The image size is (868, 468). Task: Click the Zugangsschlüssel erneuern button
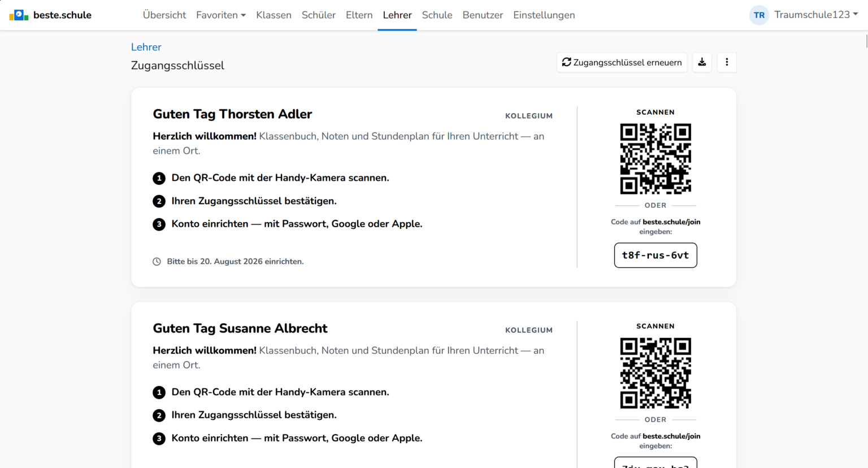pyautogui.click(x=622, y=62)
